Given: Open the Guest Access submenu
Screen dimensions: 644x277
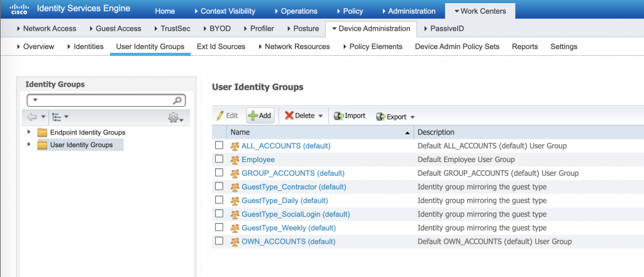Looking at the screenshot, I should (115, 28).
